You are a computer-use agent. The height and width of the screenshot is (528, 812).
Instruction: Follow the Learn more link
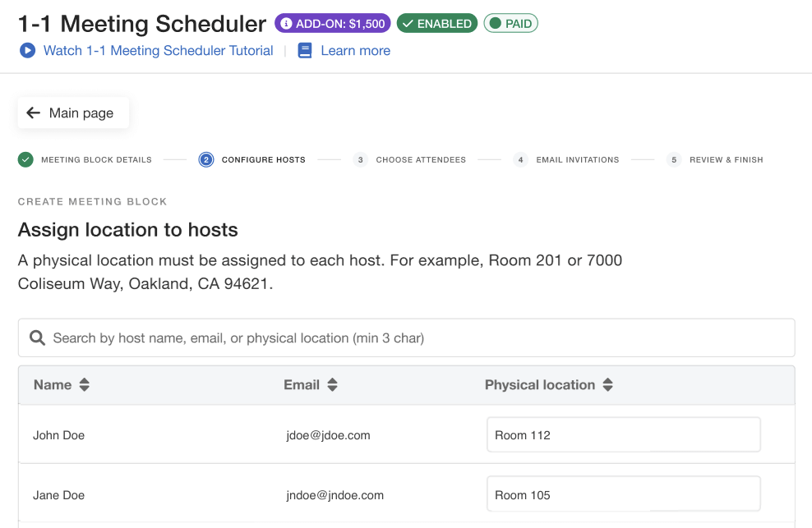pyautogui.click(x=353, y=51)
